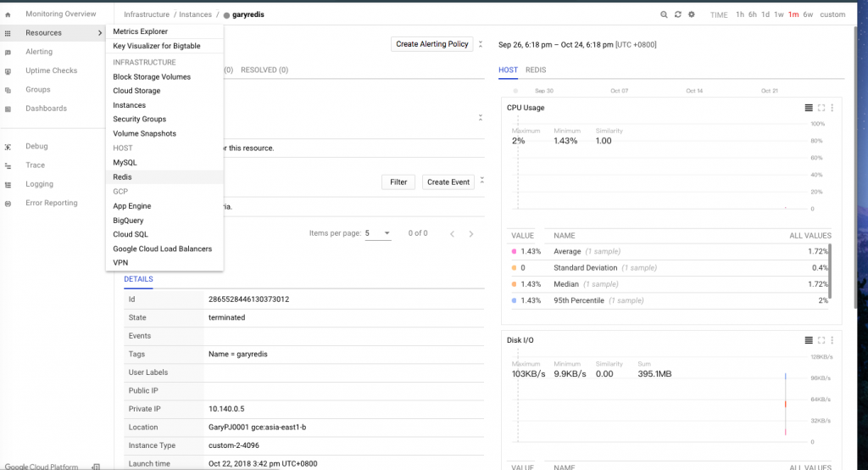
Task: Open BigQuery menu entry
Action: 129,220
